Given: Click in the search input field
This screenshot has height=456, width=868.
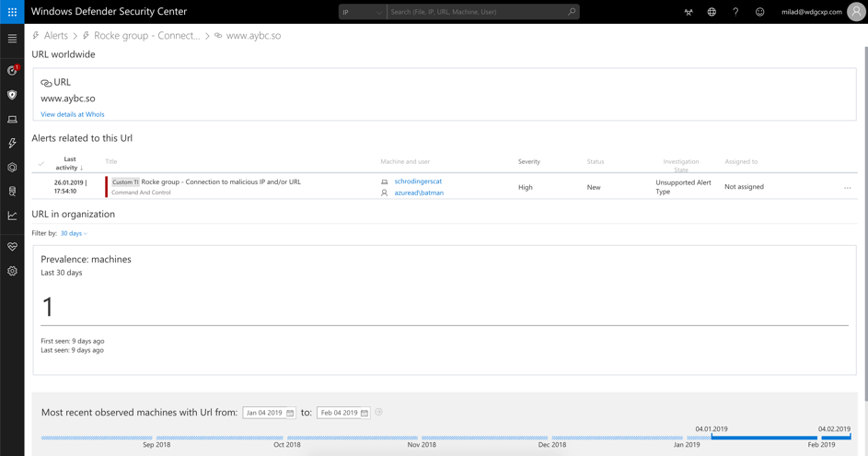Looking at the screenshot, I should click(x=476, y=12).
